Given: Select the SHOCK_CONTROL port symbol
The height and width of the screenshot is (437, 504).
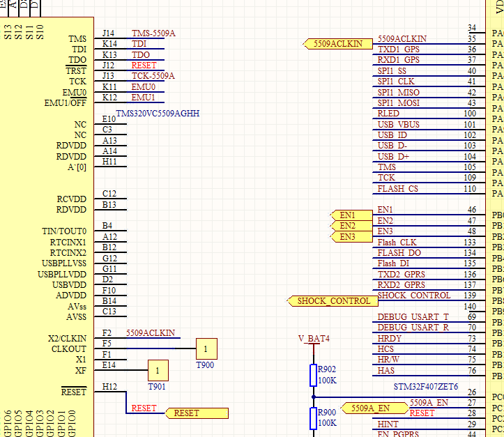Looking at the screenshot, I should 333,301.
